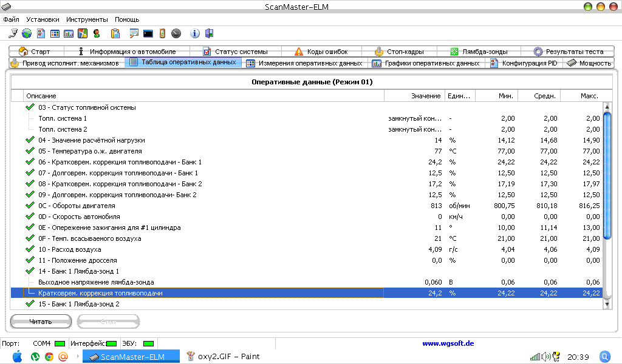Open the www.wgsoft.de link

(448, 343)
